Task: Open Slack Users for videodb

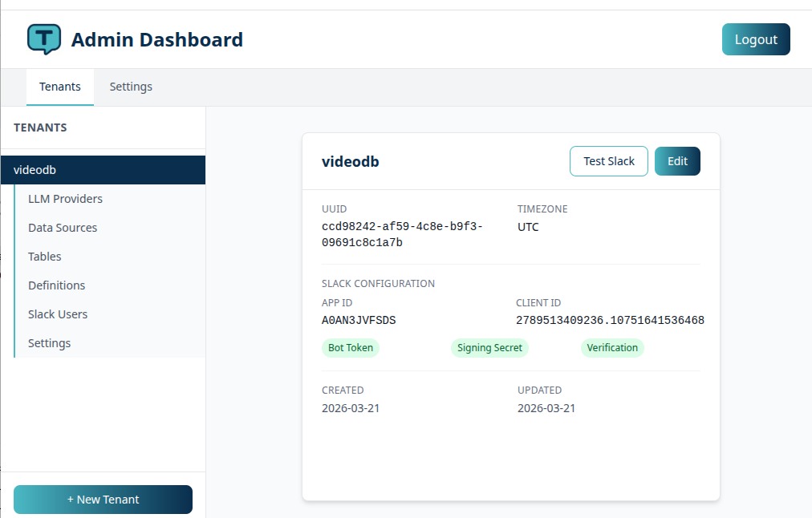Action: pos(58,314)
